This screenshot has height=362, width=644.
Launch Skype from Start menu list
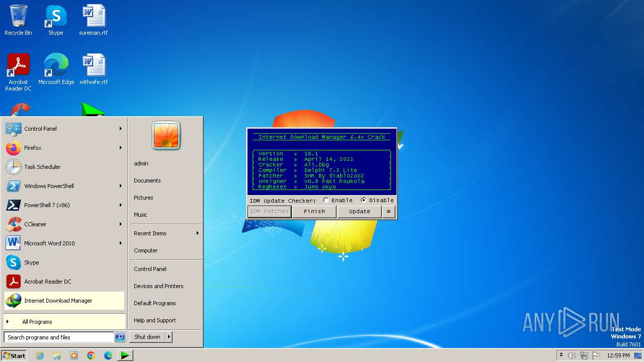[64, 262]
